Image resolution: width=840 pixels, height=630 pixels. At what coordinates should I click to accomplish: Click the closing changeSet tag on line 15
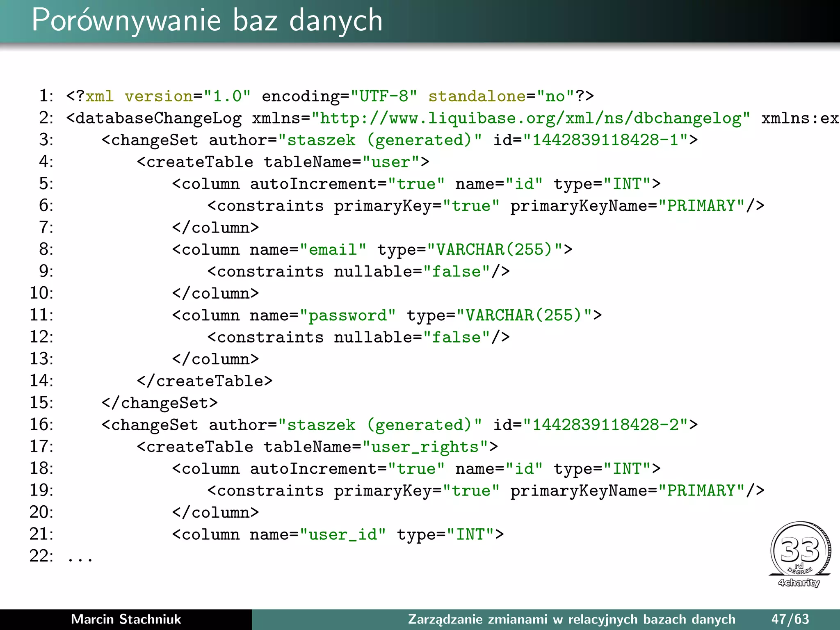pyautogui.click(x=160, y=403)
